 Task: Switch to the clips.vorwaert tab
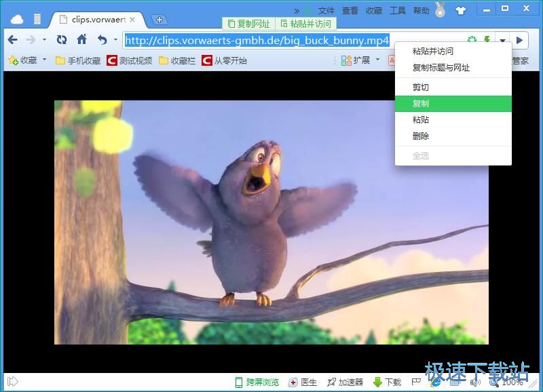[98, 20]
